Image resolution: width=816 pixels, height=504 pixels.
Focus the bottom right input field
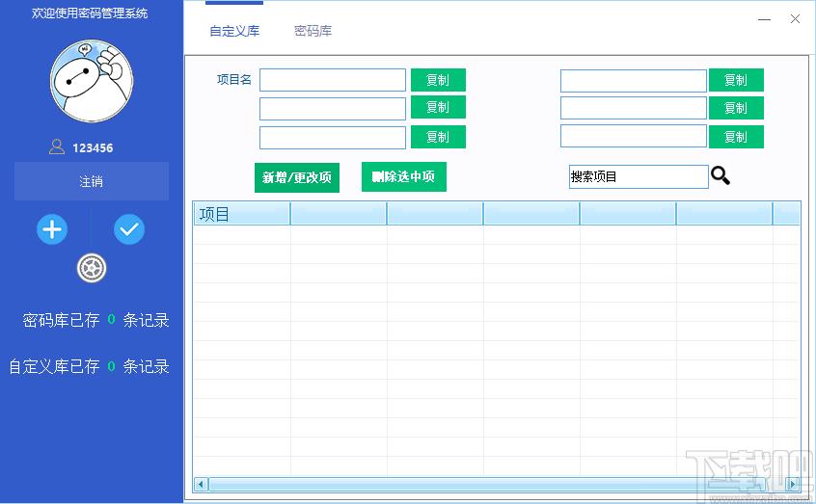click(x=634, y=136)
